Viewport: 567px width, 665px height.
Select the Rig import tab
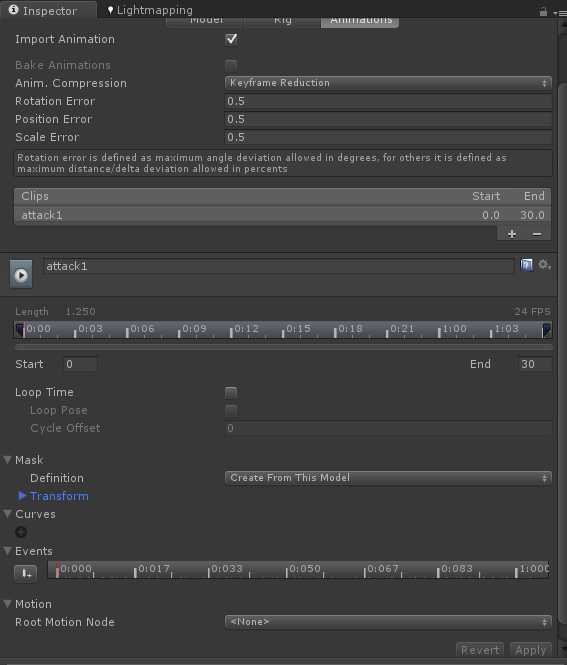point(282,22)
